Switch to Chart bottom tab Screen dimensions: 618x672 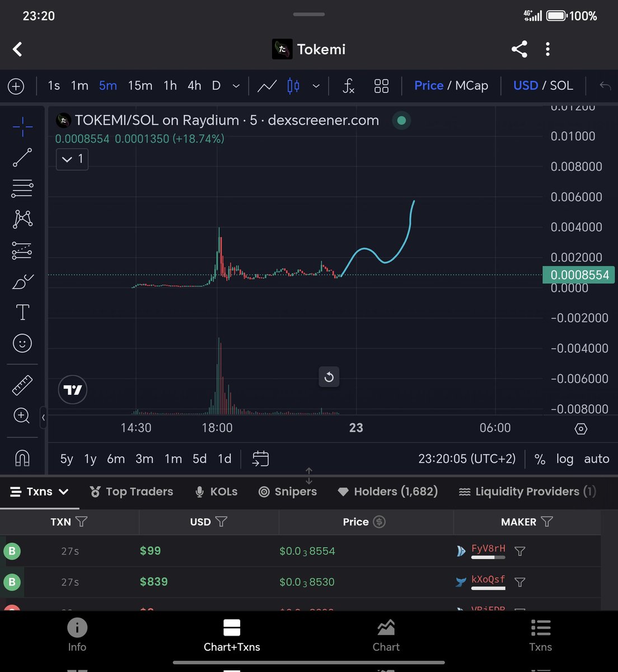coord(386,636)
